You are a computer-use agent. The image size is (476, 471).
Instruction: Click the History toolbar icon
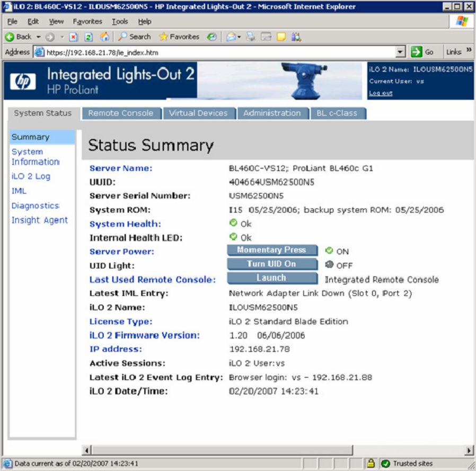(x=211, y=37)
